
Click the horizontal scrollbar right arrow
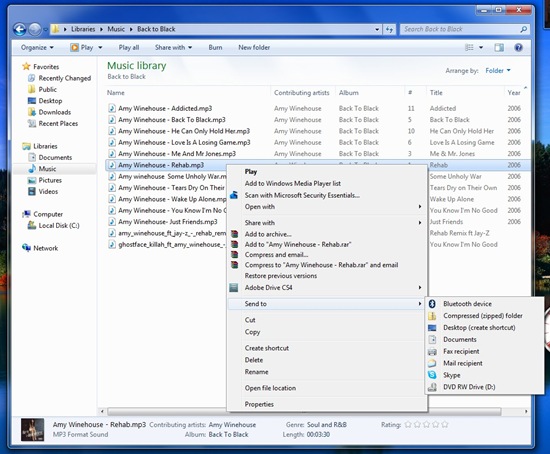click(x=526, y=411)
